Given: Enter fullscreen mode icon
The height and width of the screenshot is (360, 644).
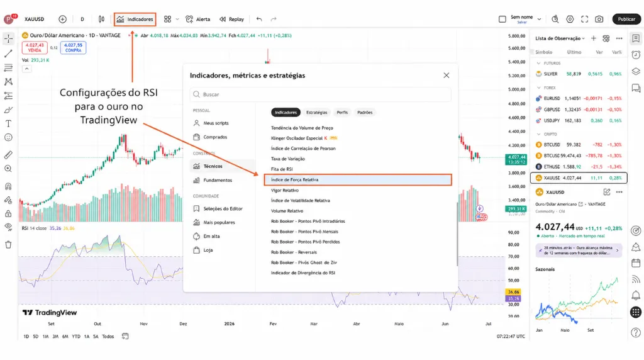Looking at the screenshot, I should point(584,19).
